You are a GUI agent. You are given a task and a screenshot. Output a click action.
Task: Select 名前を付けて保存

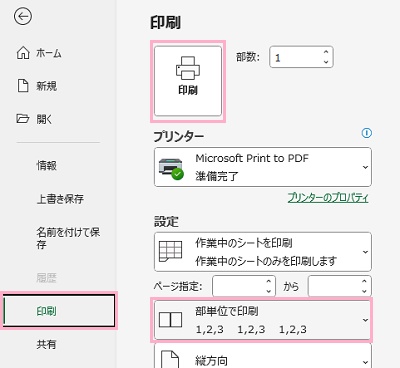tap(68, 238)
